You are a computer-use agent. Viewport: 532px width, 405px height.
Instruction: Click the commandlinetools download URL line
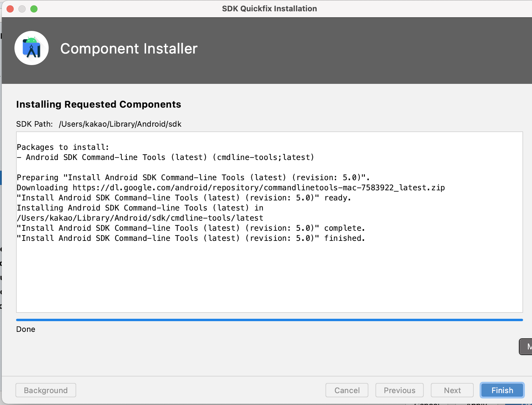coord(231,188)
